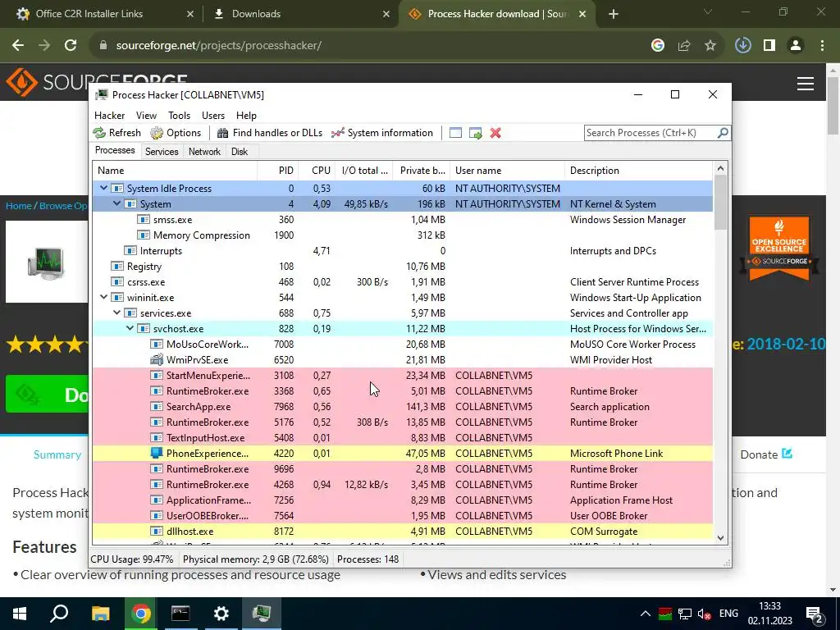Open Chrome profile avatar icon

pos(796,46)
